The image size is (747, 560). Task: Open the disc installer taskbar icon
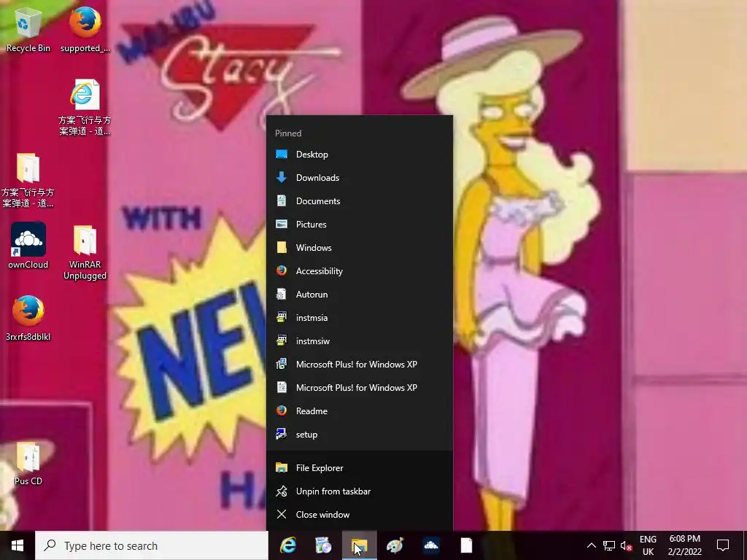point(323,545)
